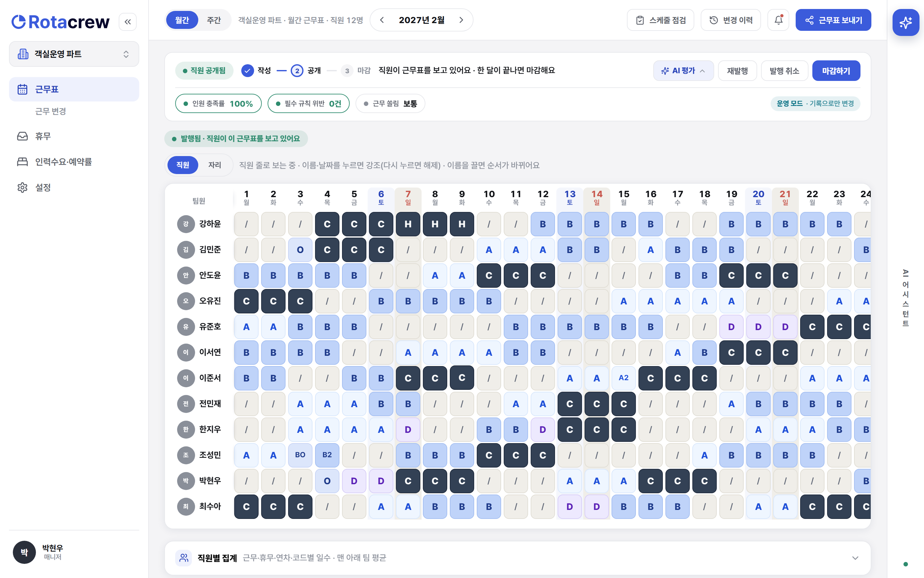
Task: Click 한지우's avatar circle
Action: (x=186, y=429)
